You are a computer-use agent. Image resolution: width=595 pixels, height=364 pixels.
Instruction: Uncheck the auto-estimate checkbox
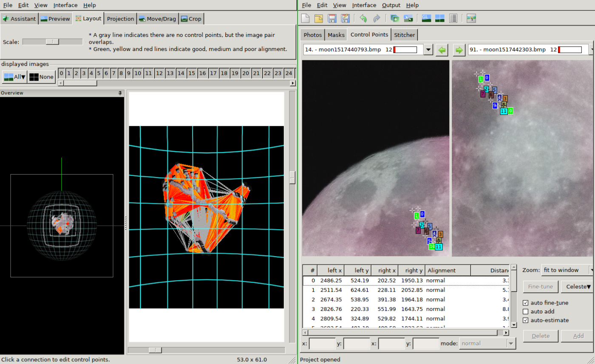526,320
